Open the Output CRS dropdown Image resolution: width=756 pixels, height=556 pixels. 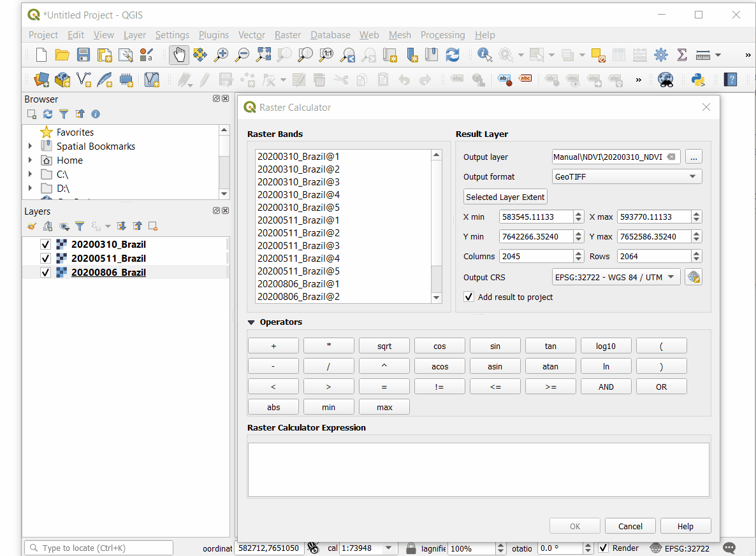pyautogui.click(x=616, y=277)
